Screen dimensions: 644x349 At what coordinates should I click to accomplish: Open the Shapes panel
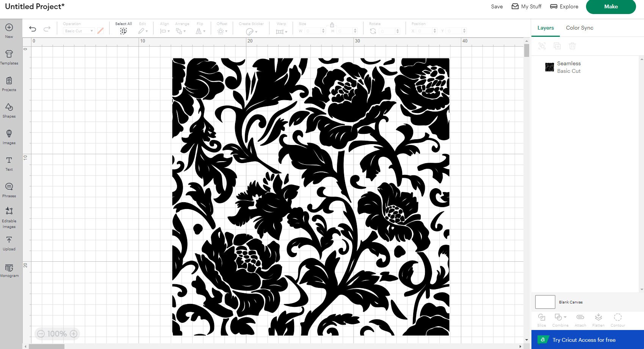pyautogui.click(x=9, y=110)
